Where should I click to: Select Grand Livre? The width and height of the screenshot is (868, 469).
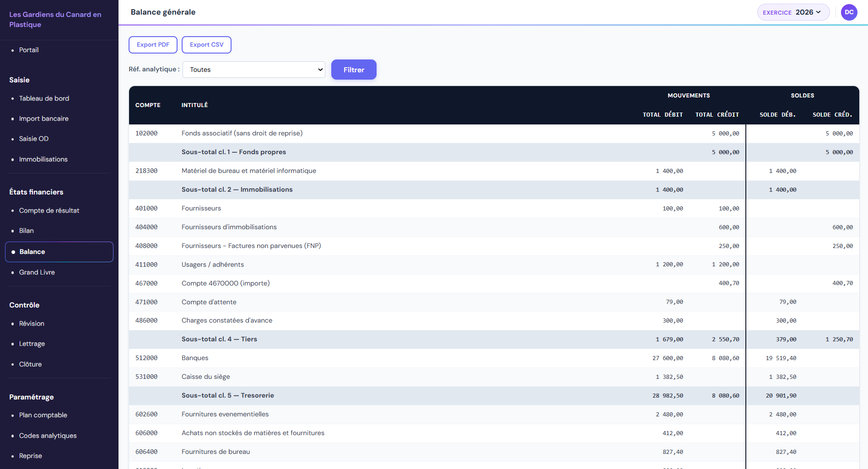[x=37, y=272]
